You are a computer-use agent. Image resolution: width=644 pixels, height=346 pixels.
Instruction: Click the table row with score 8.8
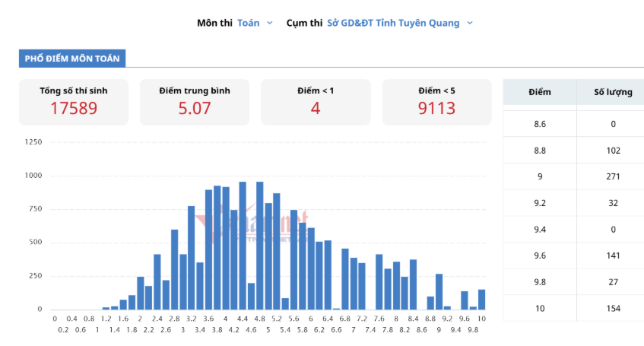573,151
